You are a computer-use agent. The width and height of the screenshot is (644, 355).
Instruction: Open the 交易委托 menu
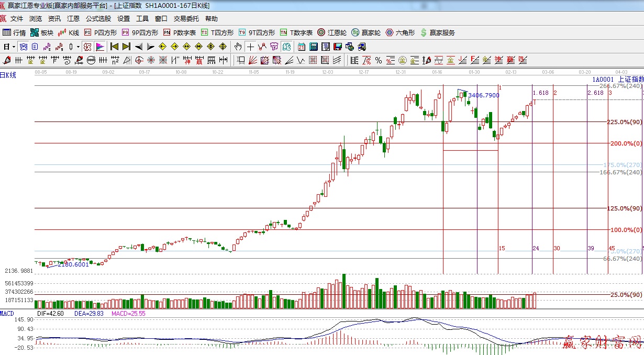coord(186,19)
